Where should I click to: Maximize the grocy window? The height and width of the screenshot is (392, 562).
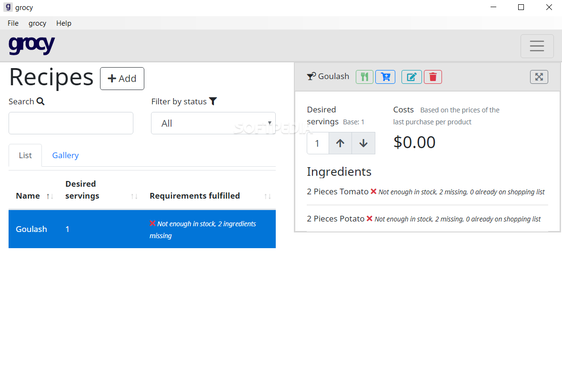(x=521, y=7)
